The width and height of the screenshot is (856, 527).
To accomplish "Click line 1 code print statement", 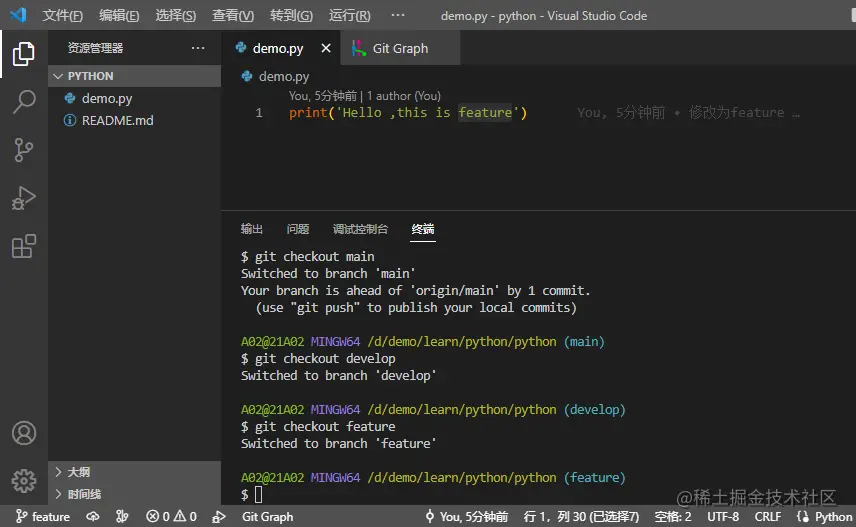I will tap(407, 112).
